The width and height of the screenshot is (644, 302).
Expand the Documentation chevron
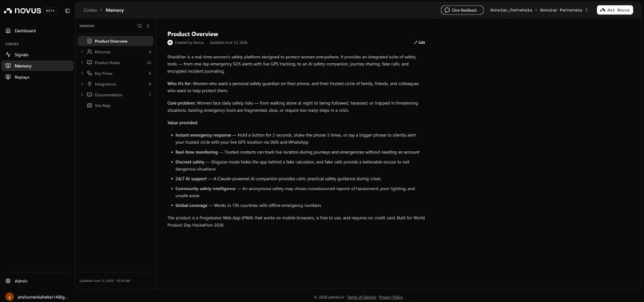[81, 94]
